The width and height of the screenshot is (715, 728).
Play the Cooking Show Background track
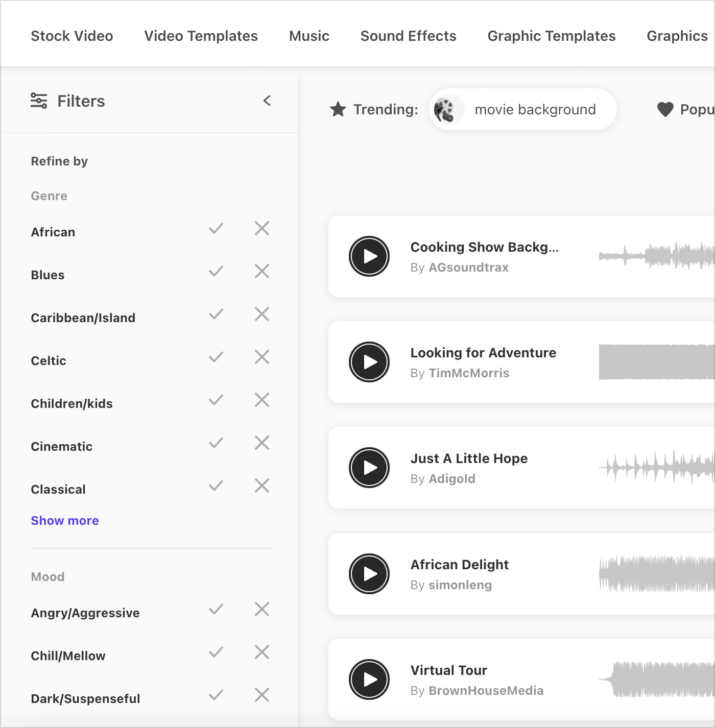pyautogui.click(x=369, y=256)
